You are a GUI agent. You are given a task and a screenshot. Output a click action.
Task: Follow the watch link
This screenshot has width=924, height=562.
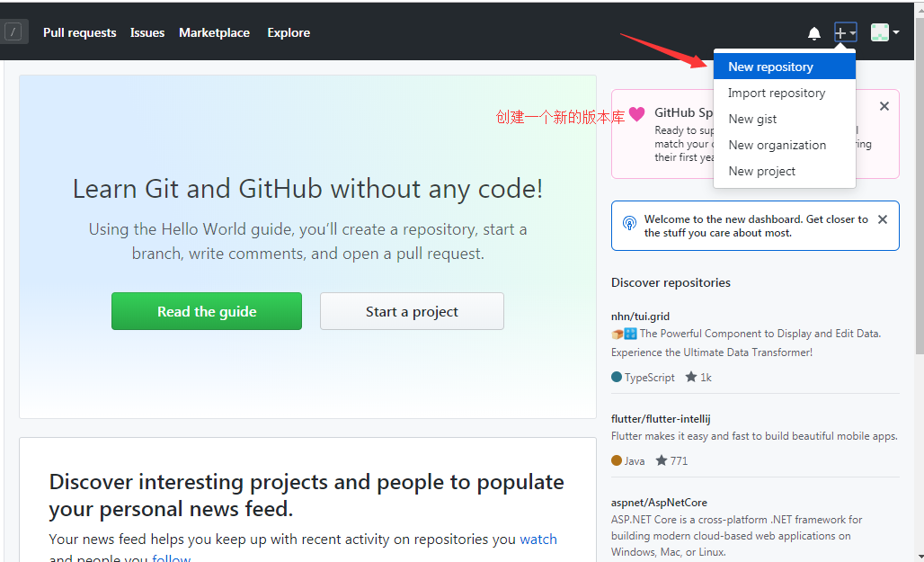point(538,539)
